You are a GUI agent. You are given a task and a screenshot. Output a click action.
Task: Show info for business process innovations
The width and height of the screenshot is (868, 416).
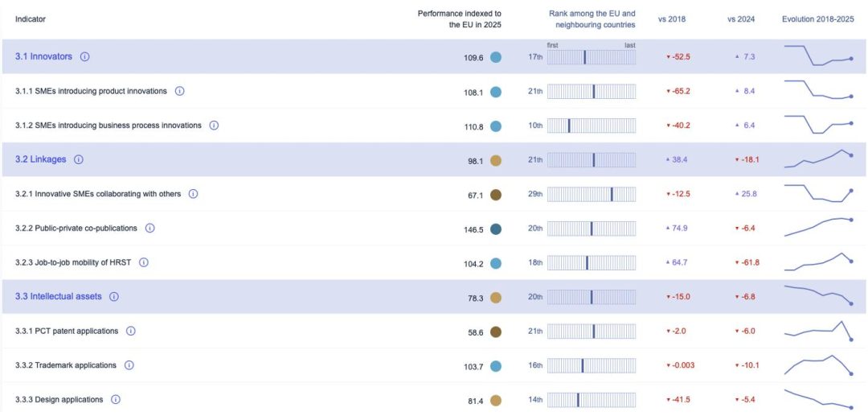[215, 126]
